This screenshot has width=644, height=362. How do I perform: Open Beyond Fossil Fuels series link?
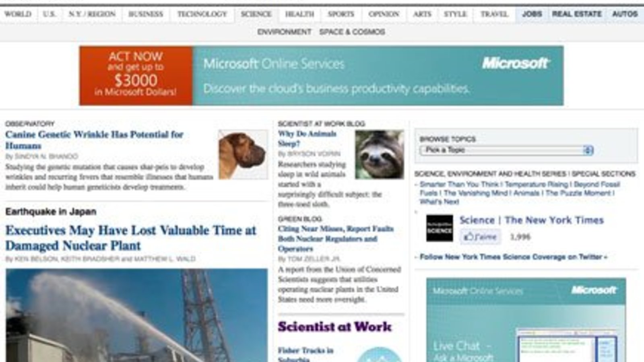pos(520,189)
